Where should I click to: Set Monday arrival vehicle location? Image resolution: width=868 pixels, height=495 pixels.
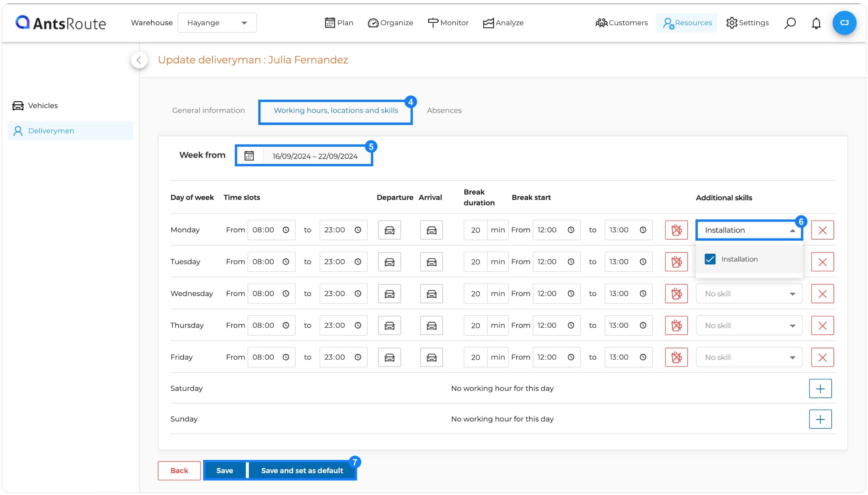[x=431, y=230]
